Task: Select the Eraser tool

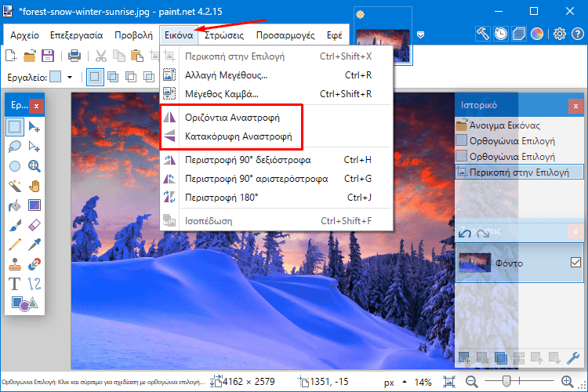Action: point(34,225)
